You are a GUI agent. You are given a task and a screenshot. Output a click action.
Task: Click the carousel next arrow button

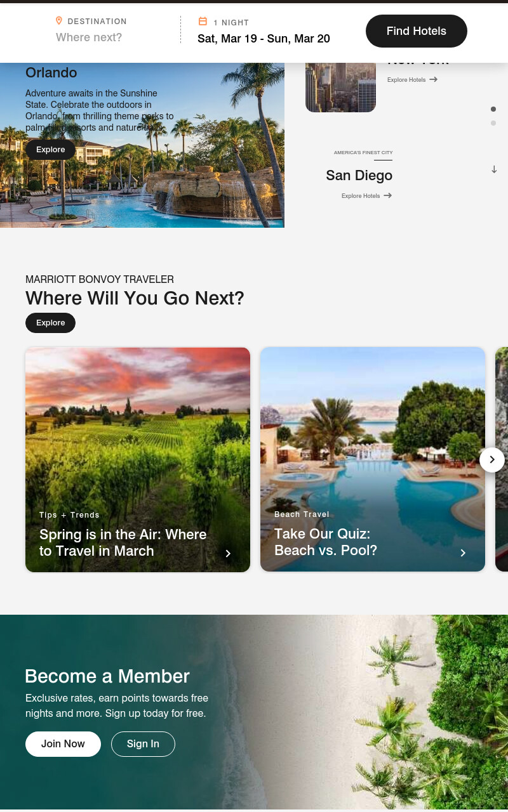click(491, 460)
